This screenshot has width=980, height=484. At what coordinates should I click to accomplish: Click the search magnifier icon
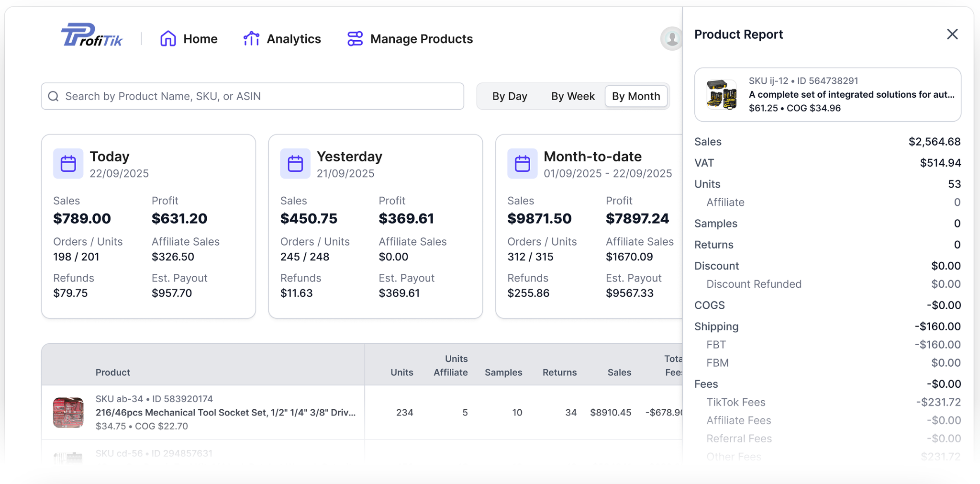tap(54, 96)
